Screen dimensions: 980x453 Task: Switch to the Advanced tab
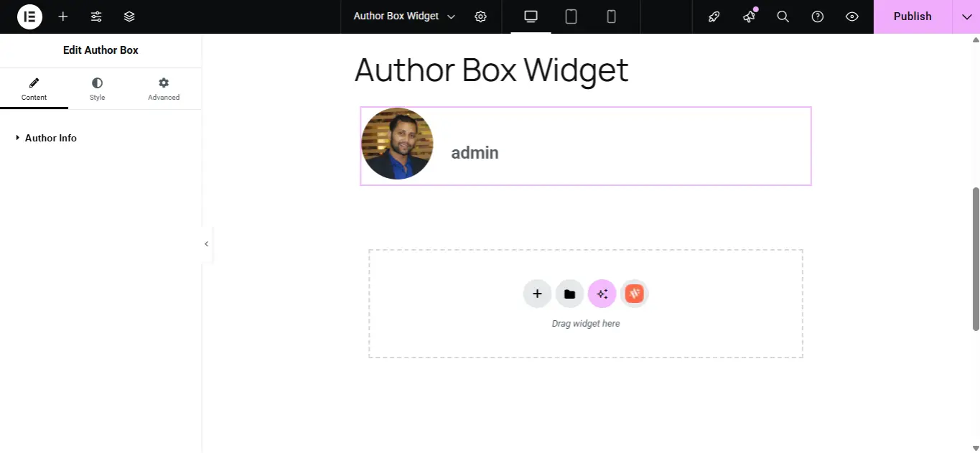pyautogui.click(x=164, y=90)
